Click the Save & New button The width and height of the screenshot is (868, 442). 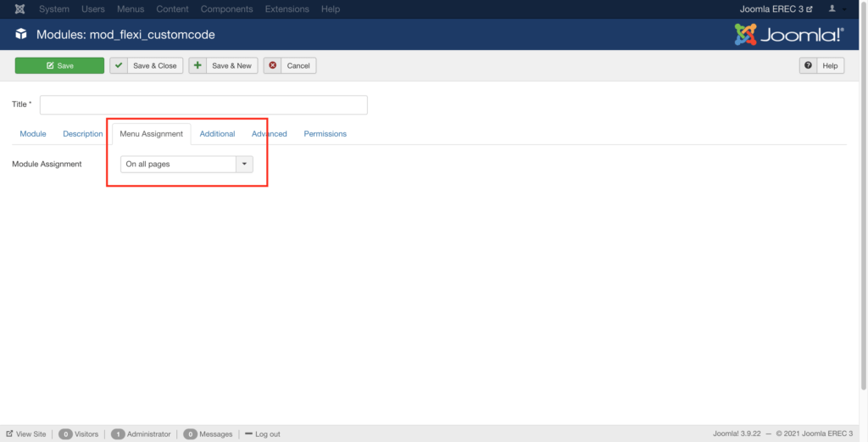(223, 65)
